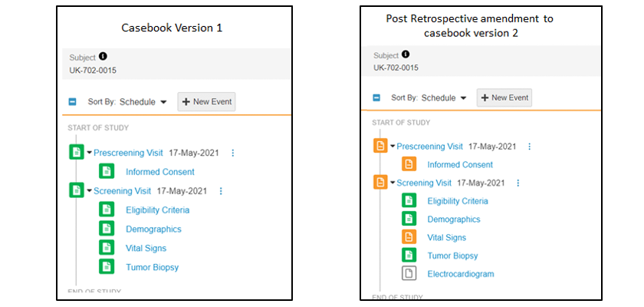
Task: Click New Event button in Casebook Version 1
Action: click(x=206, y=101)
